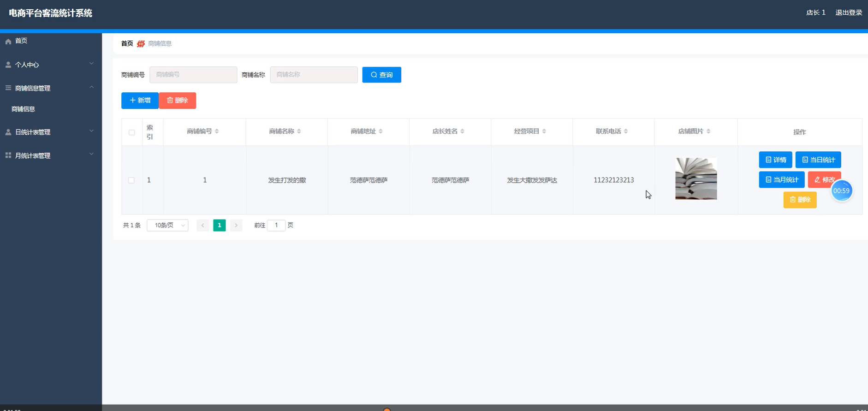Expand the 日统计表管理 menu chevron

pyautogui.click(x=91, y=131)
